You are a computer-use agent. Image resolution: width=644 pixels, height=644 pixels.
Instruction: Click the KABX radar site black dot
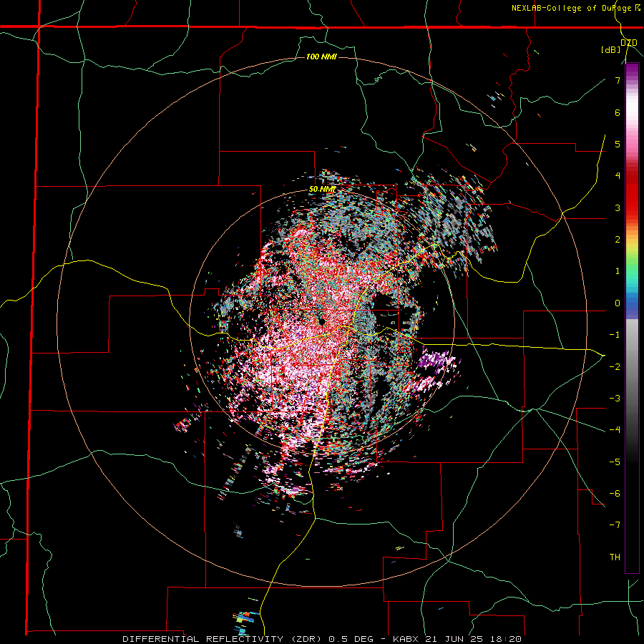coord(322,321)
